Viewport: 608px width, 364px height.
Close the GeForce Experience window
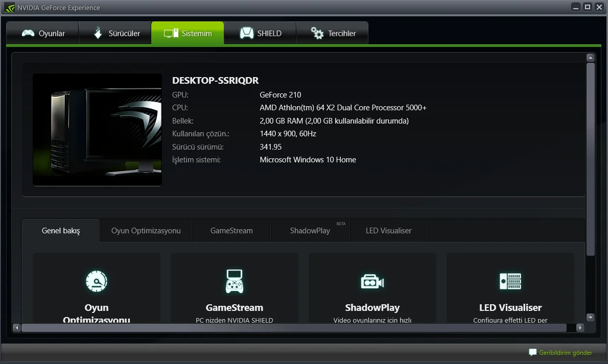(x=599, y=7)
